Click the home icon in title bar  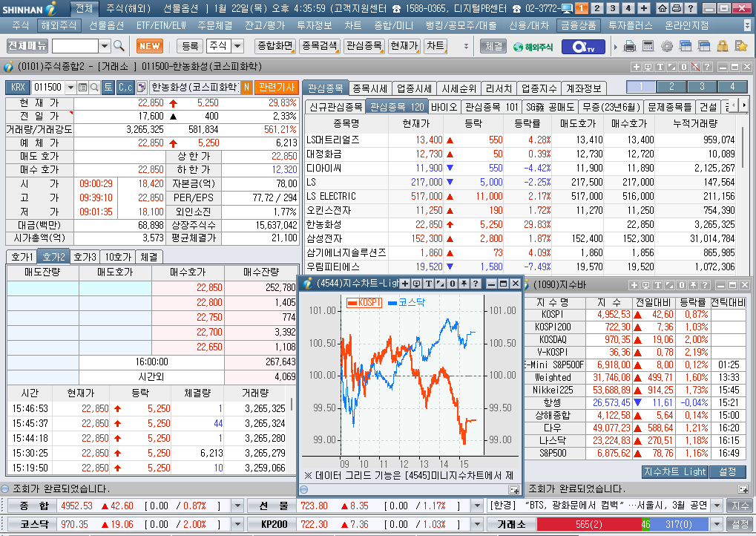point(662,8)
